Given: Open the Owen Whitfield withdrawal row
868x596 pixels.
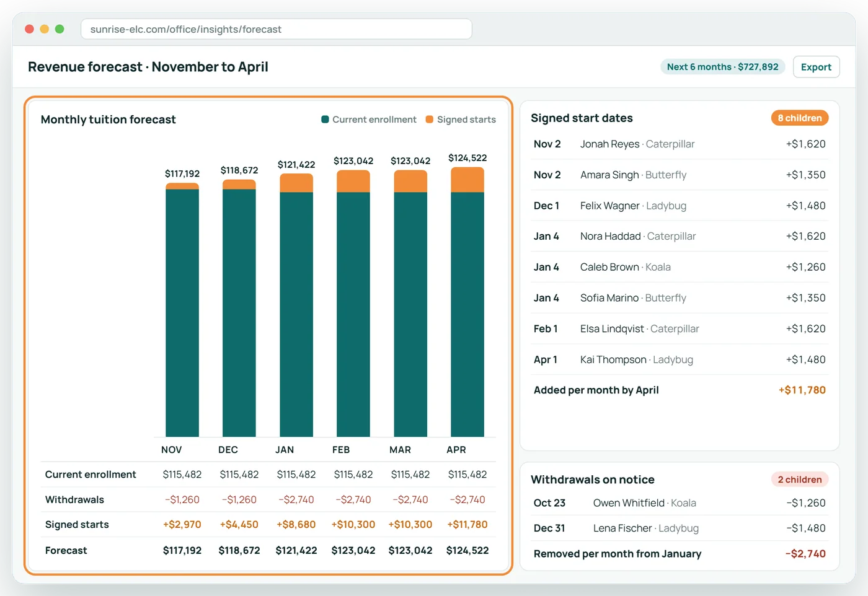Looking at the screenshot, I should tap(680, 503).
